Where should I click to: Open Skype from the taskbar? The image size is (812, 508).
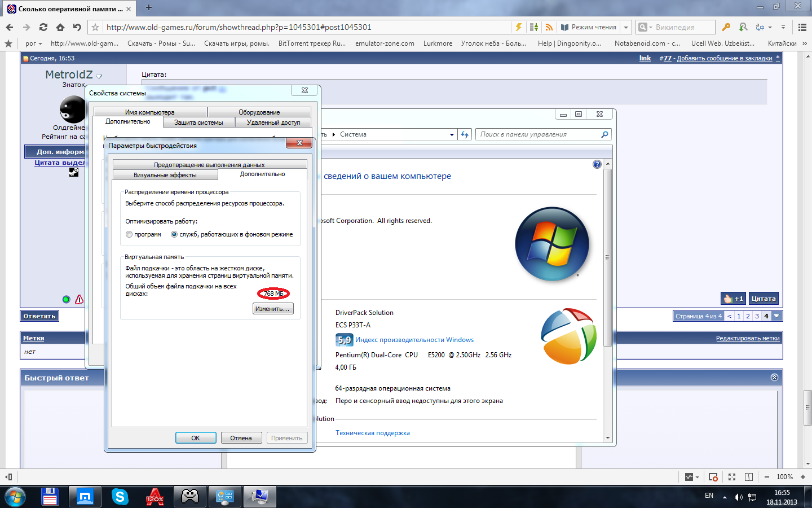pyautogui.click(x=120, y=497)
